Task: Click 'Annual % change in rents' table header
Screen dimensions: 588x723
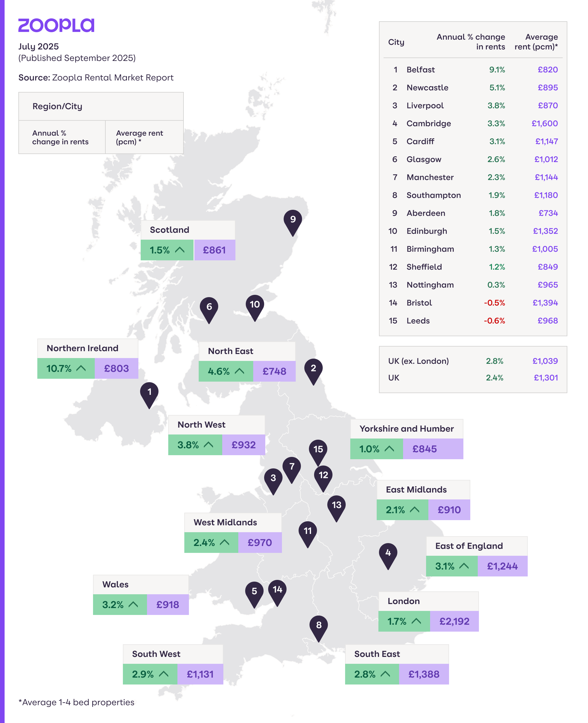Action: click(x=471, y=42)
